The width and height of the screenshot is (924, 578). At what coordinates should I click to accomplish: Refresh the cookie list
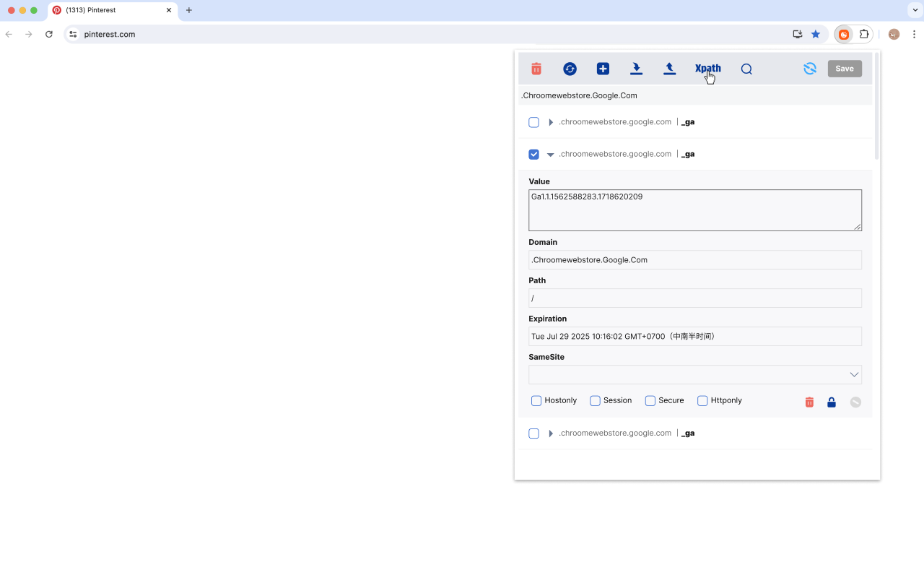coord(570,68)
